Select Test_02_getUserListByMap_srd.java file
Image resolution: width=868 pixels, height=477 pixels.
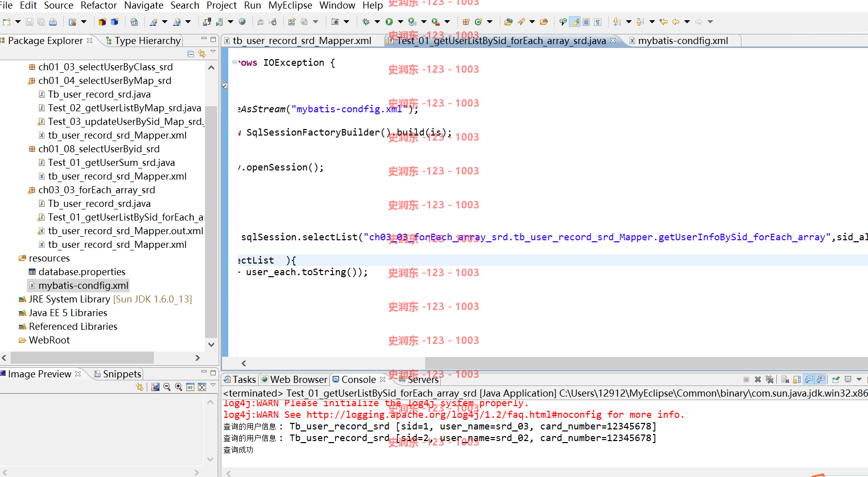(x=120, y=108)
